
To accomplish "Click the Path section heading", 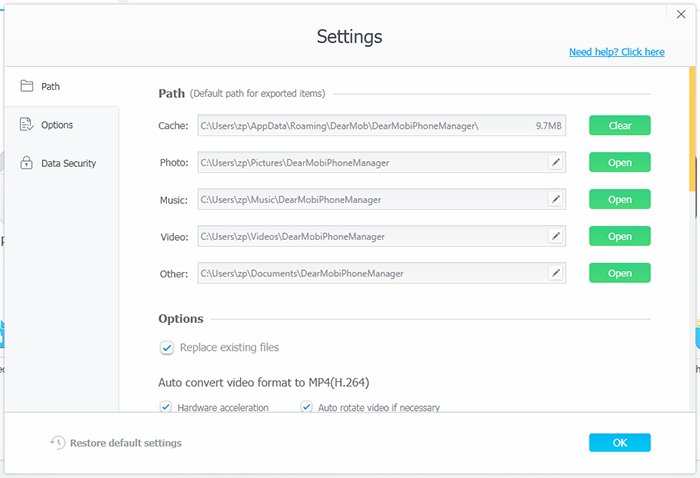I will 171,93.
